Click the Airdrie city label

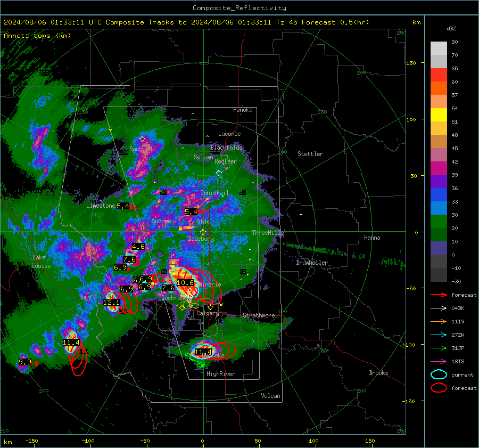210,284
